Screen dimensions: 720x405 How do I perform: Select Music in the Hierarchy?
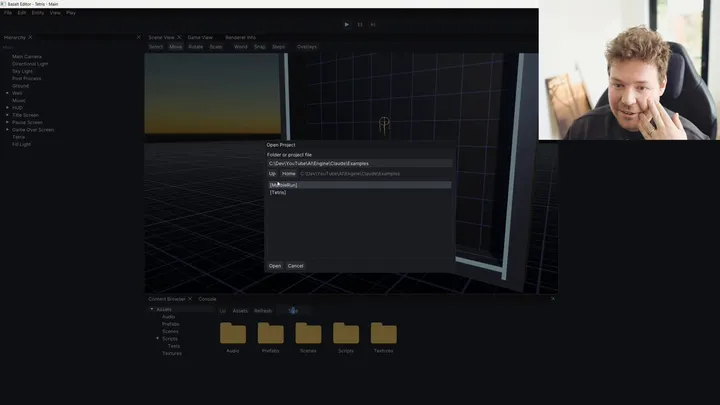tap(19, 101)
